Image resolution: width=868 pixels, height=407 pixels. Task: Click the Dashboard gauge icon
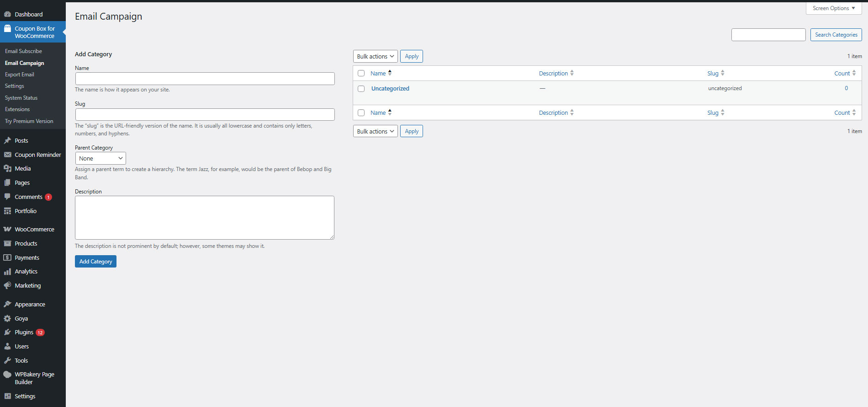point(7,14)
